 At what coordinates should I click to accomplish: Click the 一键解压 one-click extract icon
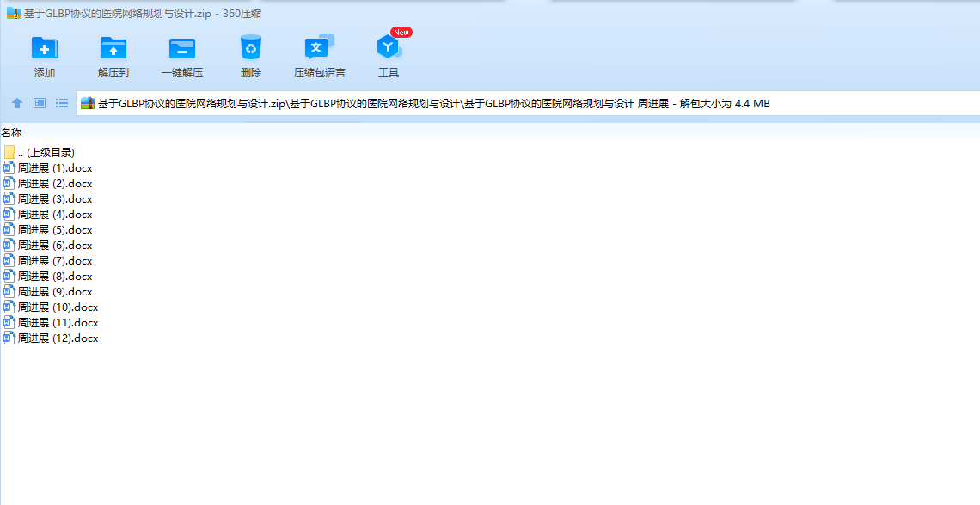182,48
